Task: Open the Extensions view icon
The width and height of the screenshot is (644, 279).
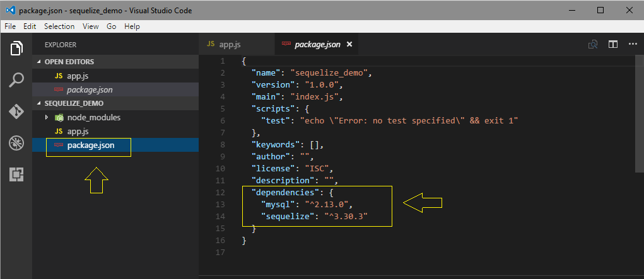Action: (16, 175)
